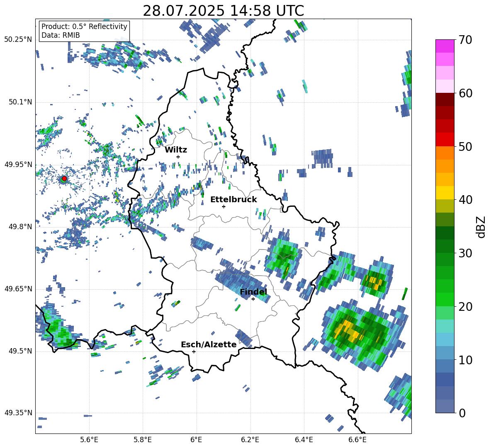
Task: Click the 49.95°N latitude label
Action: (x=18, y=165)
